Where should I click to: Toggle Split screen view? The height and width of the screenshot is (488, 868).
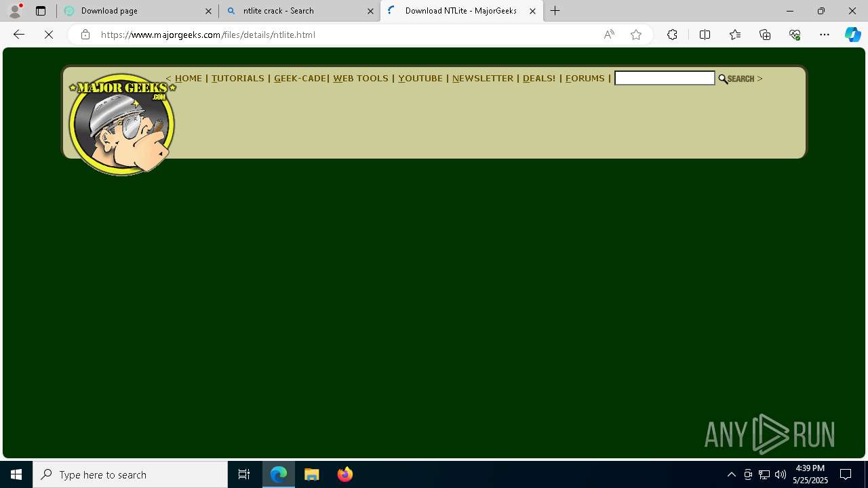point(705,35)
